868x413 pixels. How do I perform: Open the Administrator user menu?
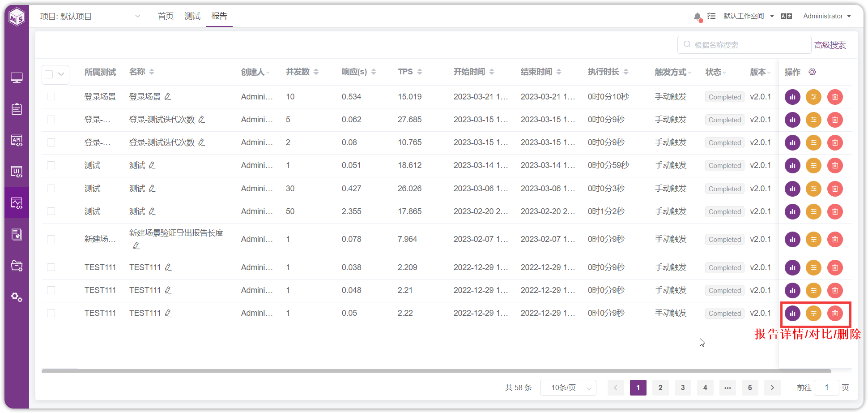[x=827, y=16]
